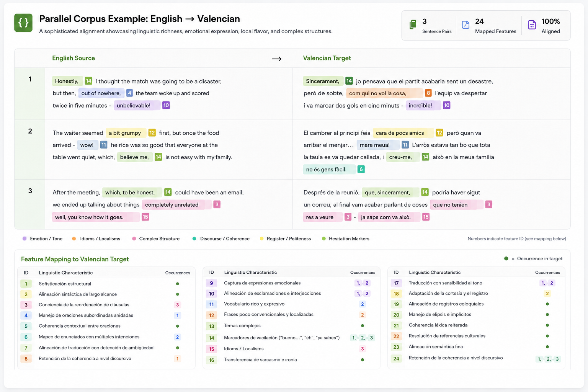The height and width of the screenshot is (392, 588).
Task: Select 'Alineación de registros coloquiales' row
Action: (476, 304)
